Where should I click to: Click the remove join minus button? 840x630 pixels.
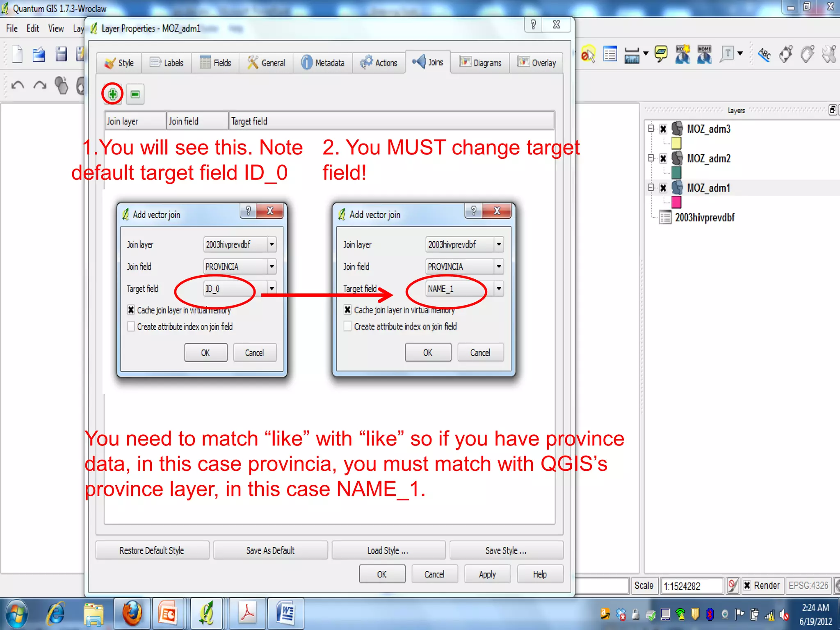(x=135, y=94)
